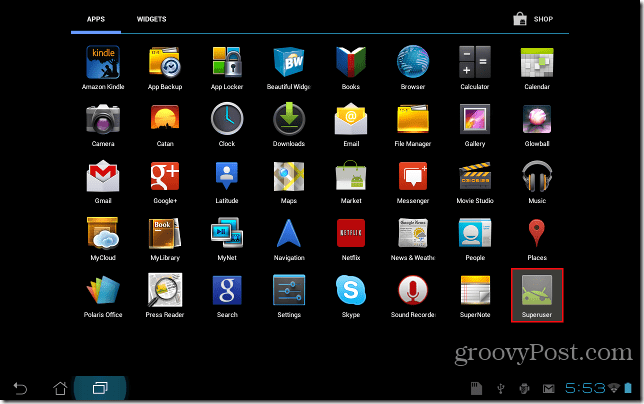
Task: Open the Shop link
Action: (x=533, y=19)
